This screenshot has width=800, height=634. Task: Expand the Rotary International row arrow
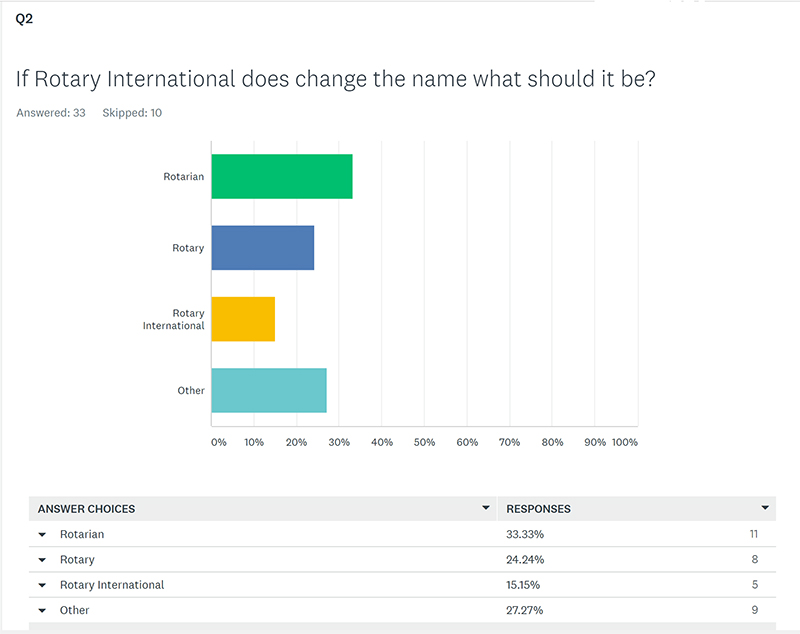coord(43,585)
